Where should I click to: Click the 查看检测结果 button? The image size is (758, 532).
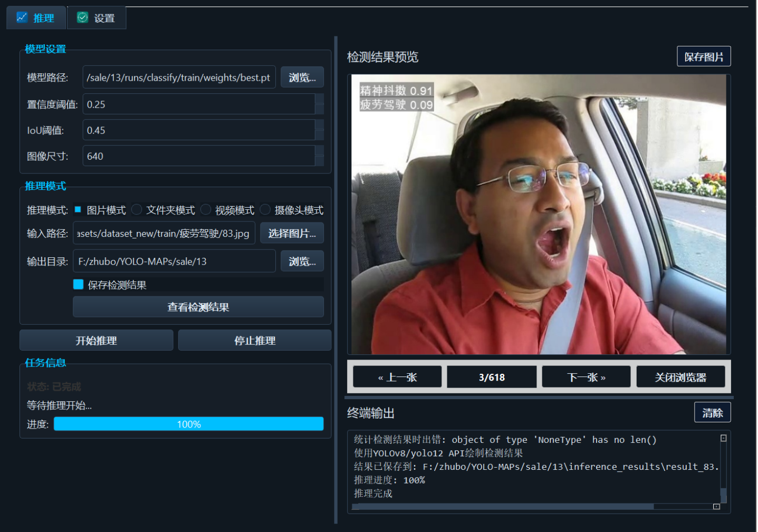(198, 307)
